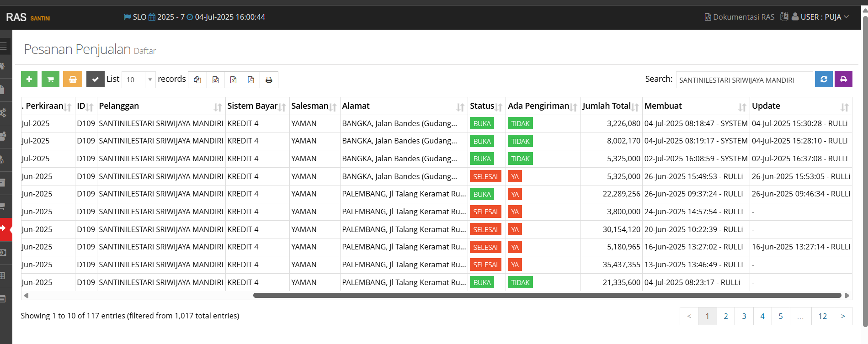Jump to page 12 of results

tap(822, 316)
